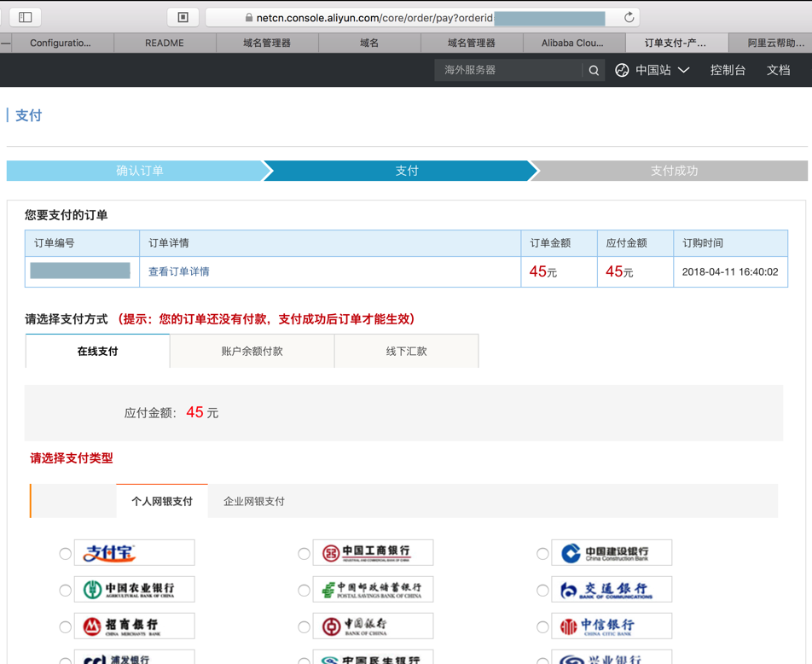Reload the page with refresh icon
812x664 pixels.
click(x=629, y=17)
